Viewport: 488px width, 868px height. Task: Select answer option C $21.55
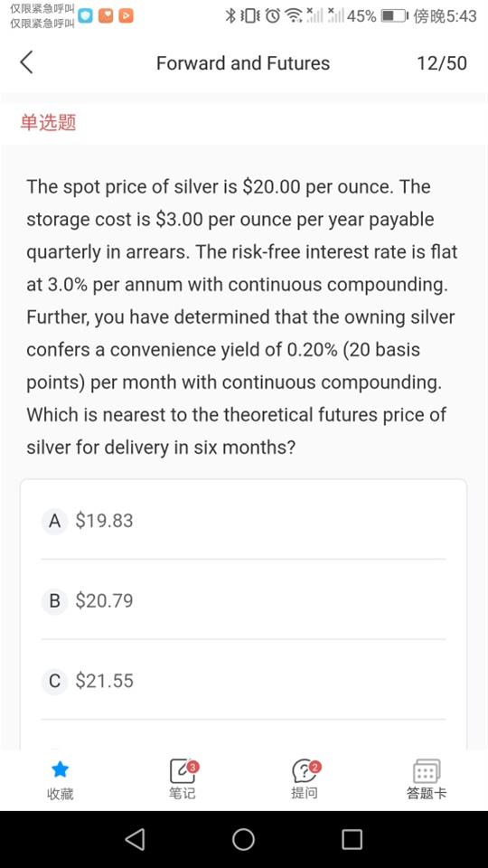tap(243, 680)
